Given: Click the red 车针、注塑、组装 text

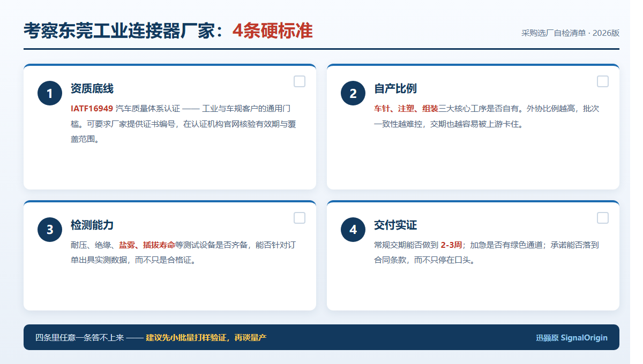Looking at the screenshot, I should point(406,109).
